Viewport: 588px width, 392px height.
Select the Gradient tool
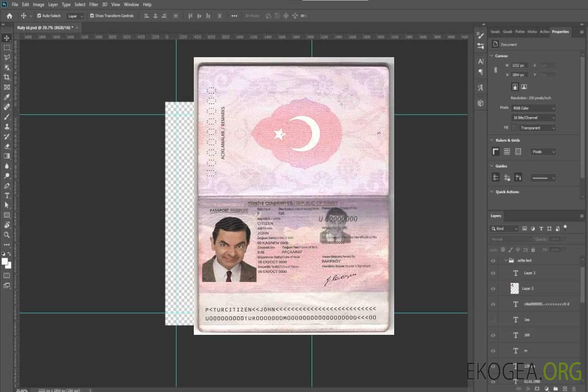click(7, 156)
